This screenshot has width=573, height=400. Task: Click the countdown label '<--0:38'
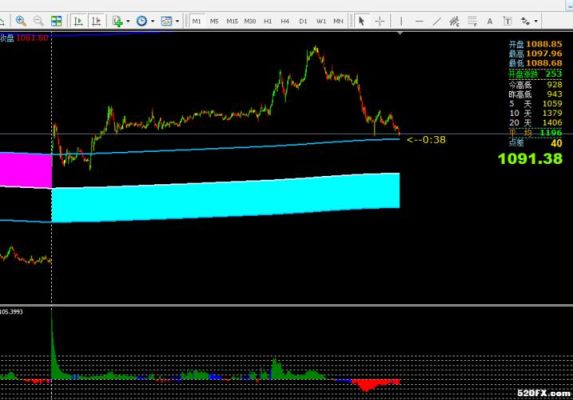click(426, 140)
